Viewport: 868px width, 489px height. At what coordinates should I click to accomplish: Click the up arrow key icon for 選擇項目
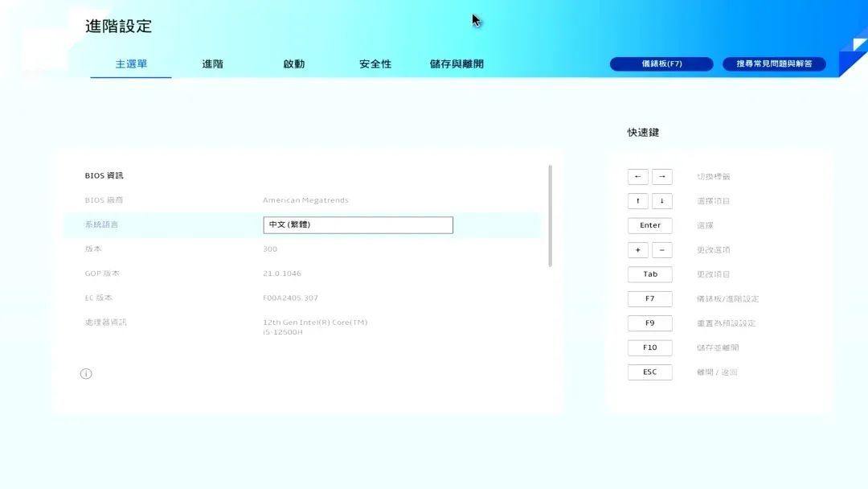(637, 200)
